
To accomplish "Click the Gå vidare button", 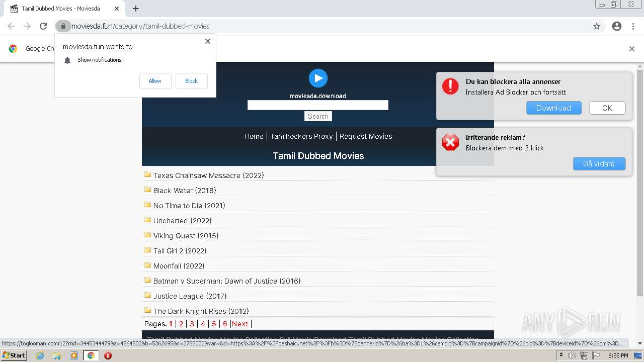I will (x=599, y=164).
